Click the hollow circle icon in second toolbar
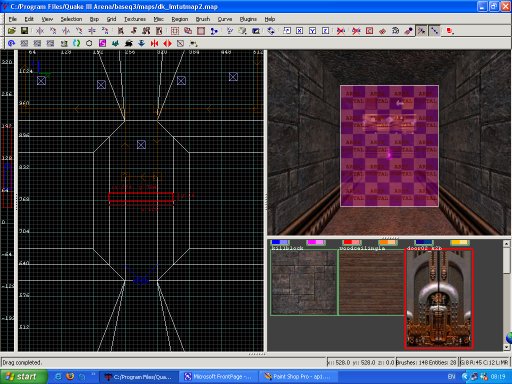This screenshot has height=384, width=512. coord(89,43)
